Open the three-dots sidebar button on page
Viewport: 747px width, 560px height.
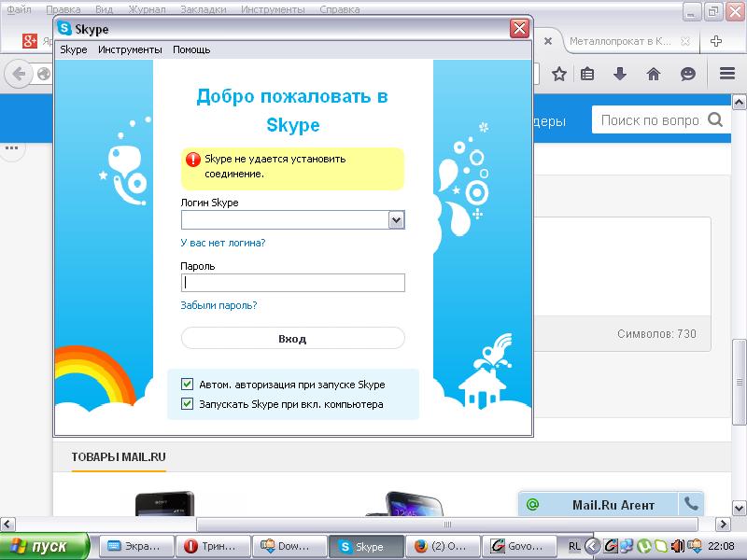click(11, 148)
